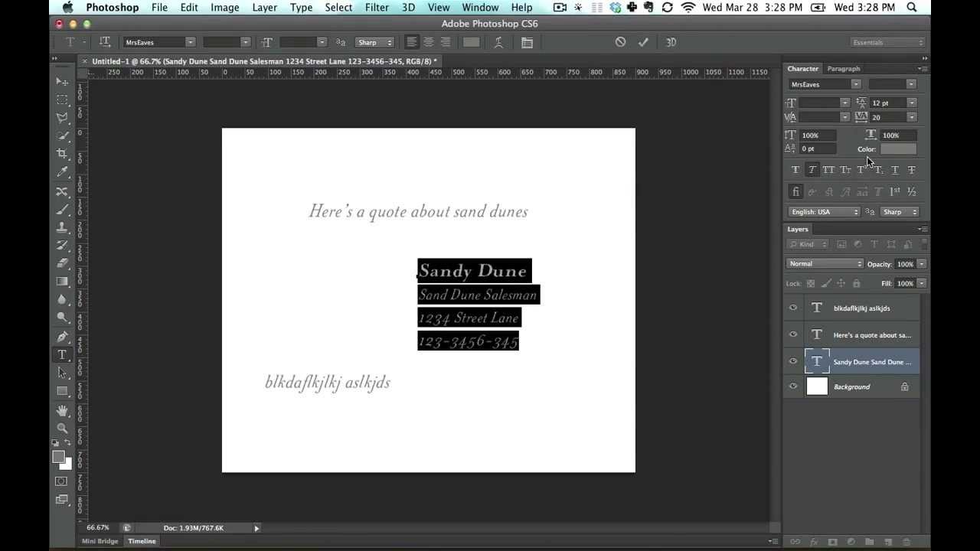Viewport: 980px width, 551px height.
Task: Open Character panel toggle in options bar
Action: (527, 42)
